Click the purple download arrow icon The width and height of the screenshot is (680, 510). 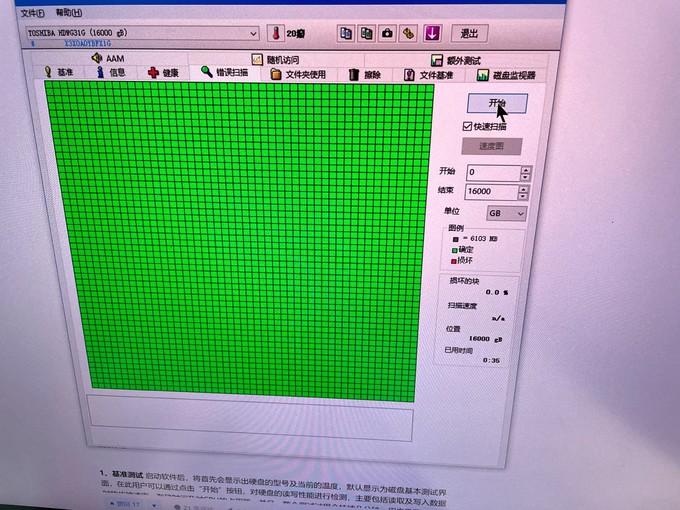[x=432, y=33]
